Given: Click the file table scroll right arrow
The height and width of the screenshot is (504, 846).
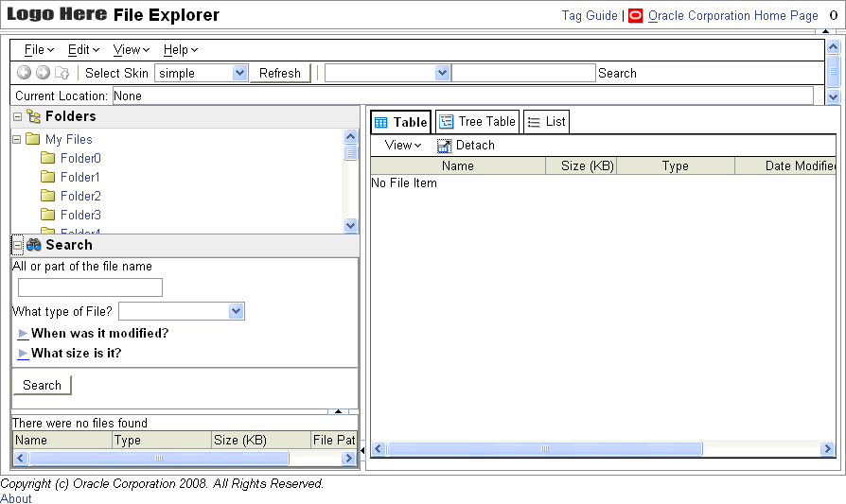Looking at the screenshot, I should [827, 448].
